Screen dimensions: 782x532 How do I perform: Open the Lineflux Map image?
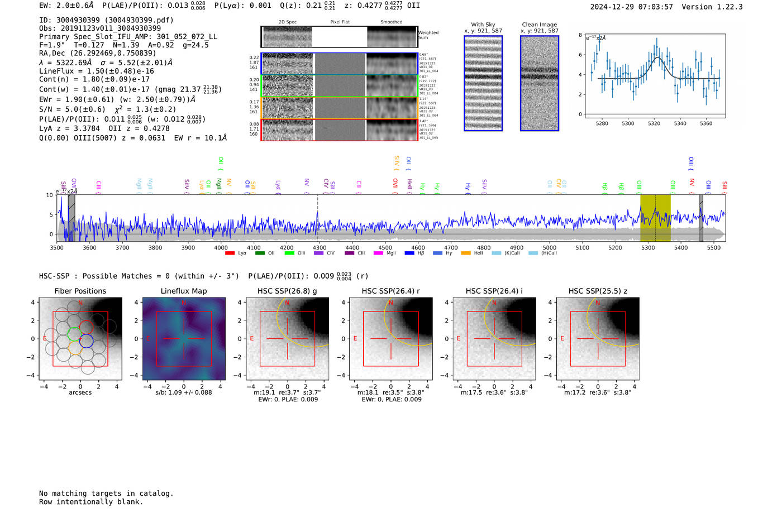(184, 339)
